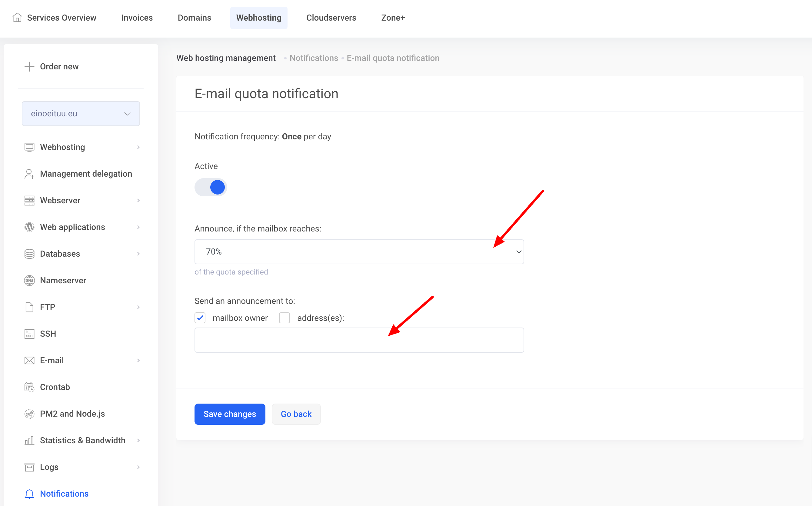Open the Databases section via its icon
The width and height of the screenshot is (812, 506).
click(x=29, y=254)
